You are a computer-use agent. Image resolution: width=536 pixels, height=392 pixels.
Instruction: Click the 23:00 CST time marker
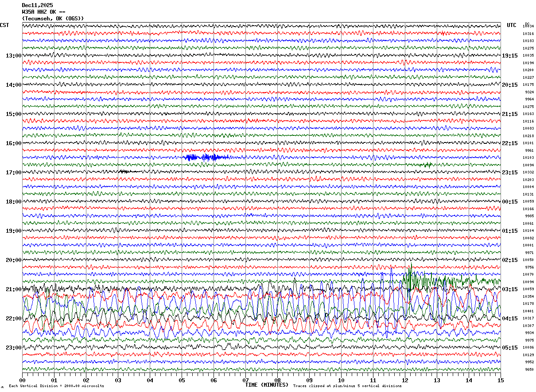point(13,348)
